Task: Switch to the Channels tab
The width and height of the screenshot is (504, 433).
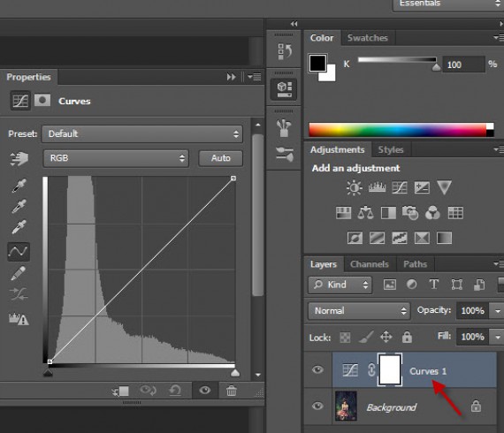Action: click(370, 264)
